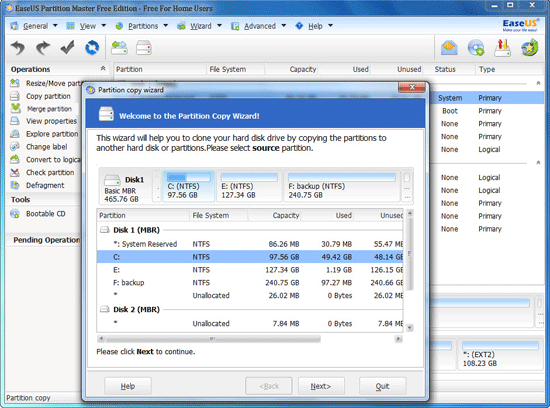Open the View menu
Viewport: 550px width, 408px height.
[x=86, y=26]
